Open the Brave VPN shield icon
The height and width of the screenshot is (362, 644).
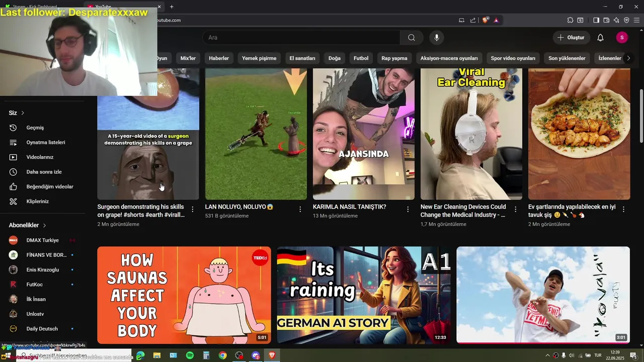coord(626,20)
